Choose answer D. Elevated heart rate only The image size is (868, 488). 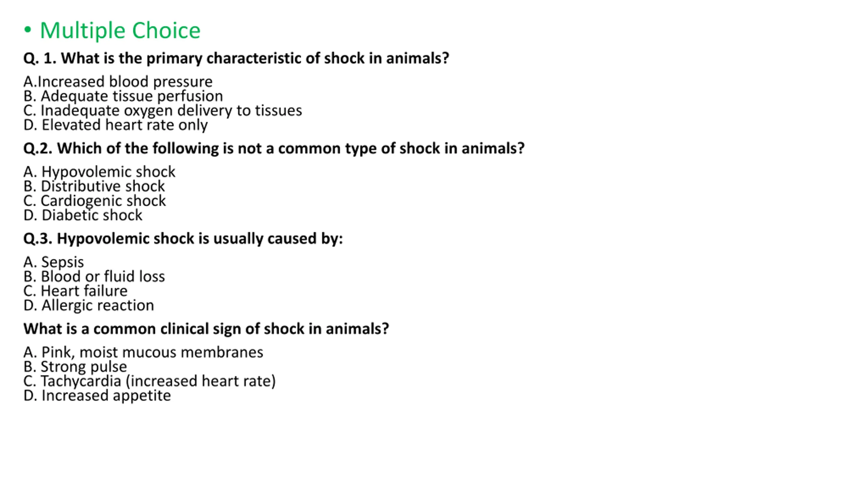pyautogui.click(x=116, y=125)
